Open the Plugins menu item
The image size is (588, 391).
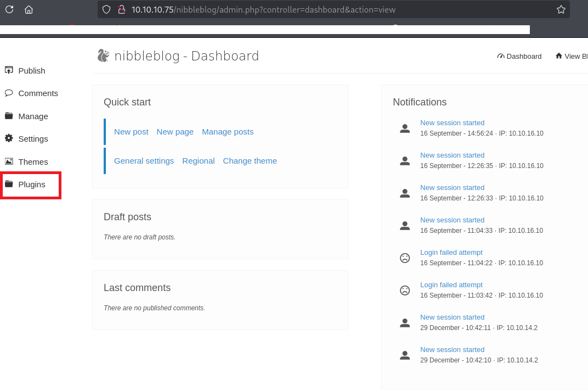tap(31, 185)
